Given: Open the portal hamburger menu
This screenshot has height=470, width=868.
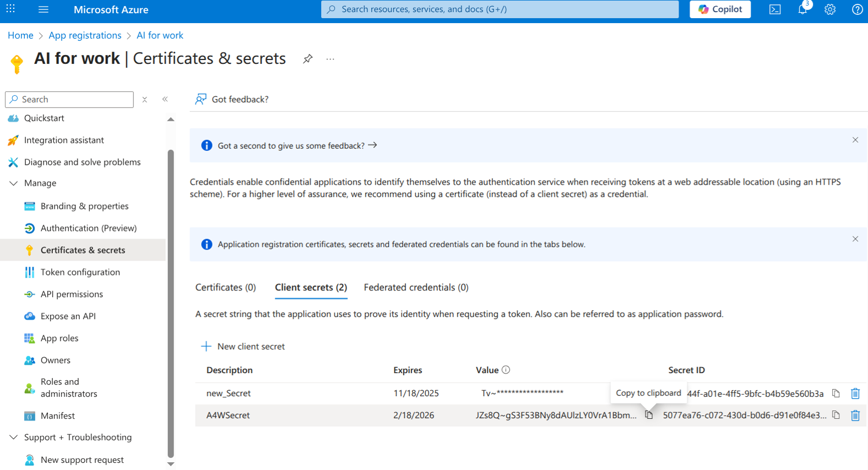Looking at the screenshot, I should point(44,9).
